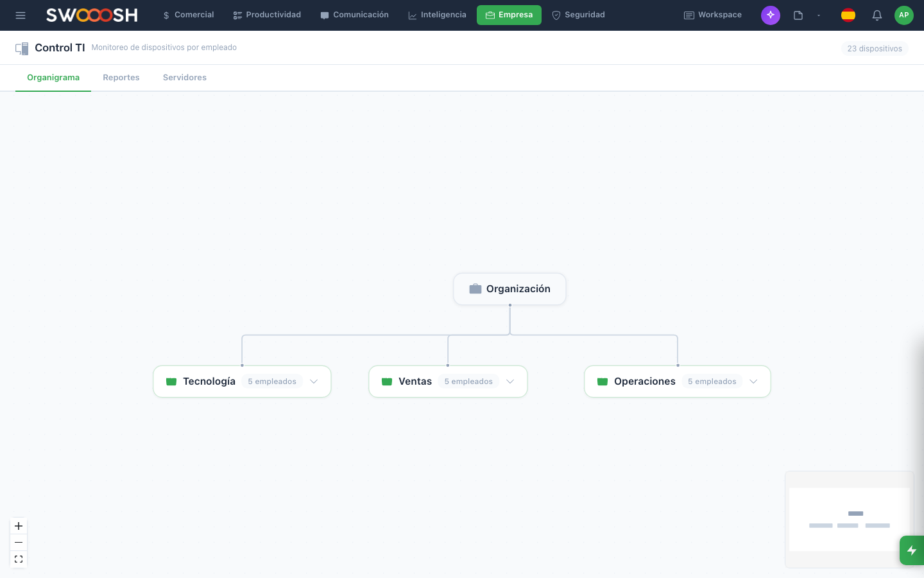924x578 pixels.
Task: Click the hamburger menu icon
Action: coord(21,15)
